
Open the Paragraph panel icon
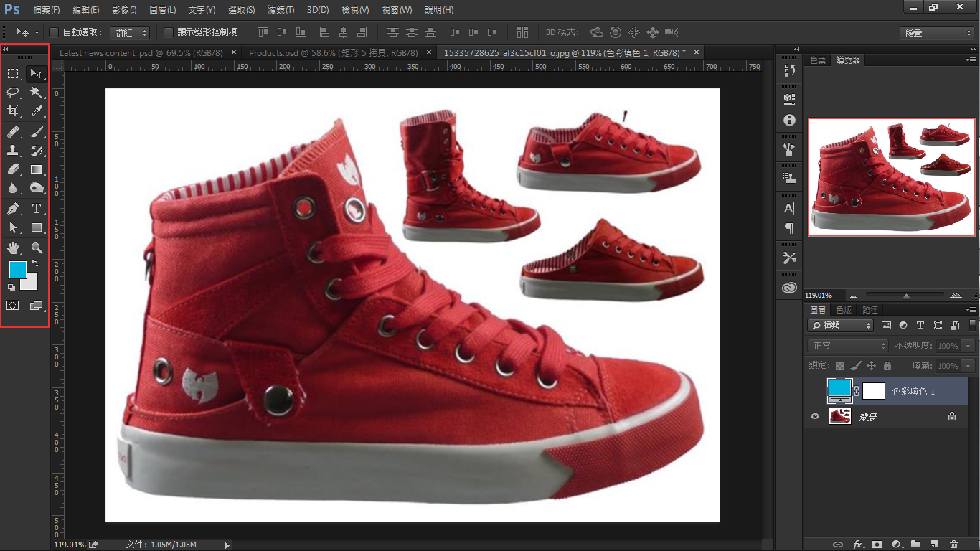789,228
